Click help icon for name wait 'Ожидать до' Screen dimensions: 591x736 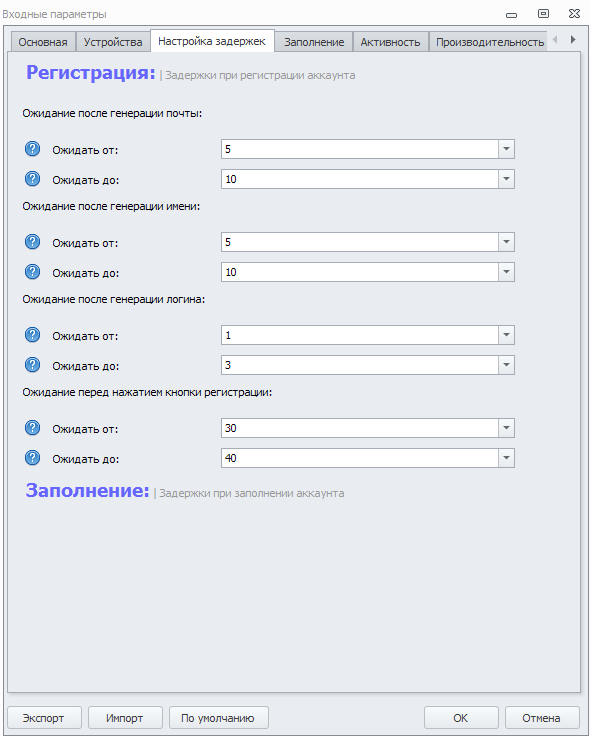coord(32,272)
